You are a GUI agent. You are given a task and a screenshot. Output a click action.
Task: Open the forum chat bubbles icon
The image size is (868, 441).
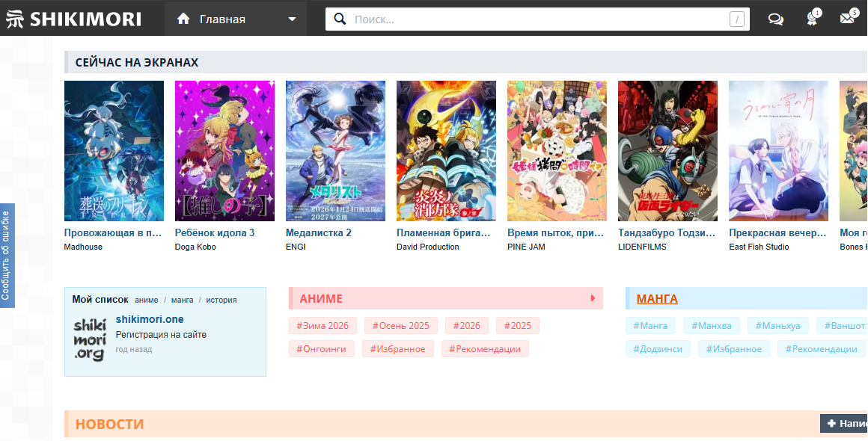coord(775,19)
